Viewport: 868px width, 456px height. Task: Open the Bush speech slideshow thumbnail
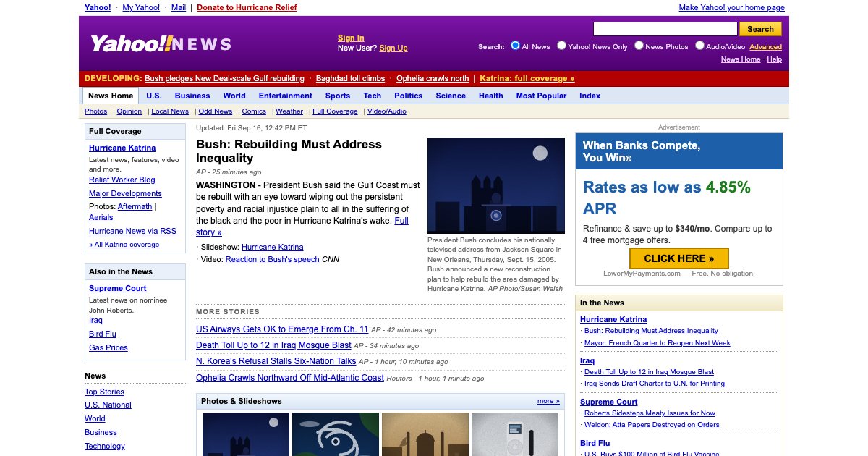click(246, 434)
